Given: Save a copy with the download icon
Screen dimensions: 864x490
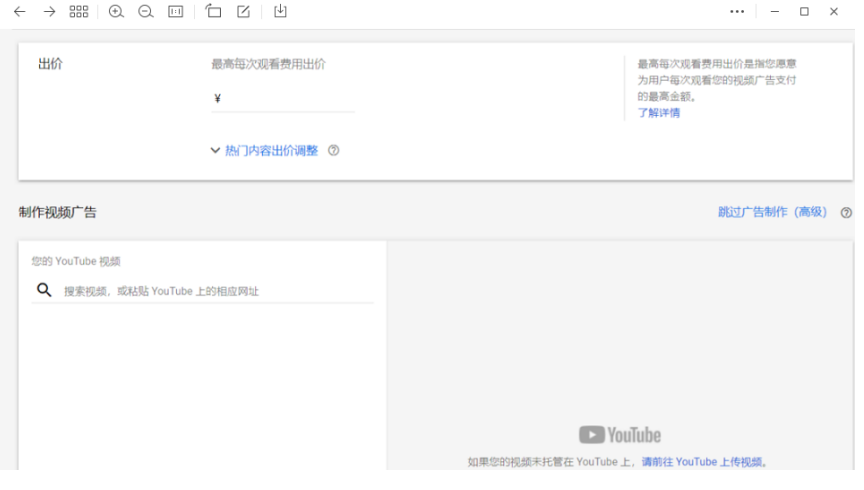Looking at the screenshot, I should [x=280, y=11].
